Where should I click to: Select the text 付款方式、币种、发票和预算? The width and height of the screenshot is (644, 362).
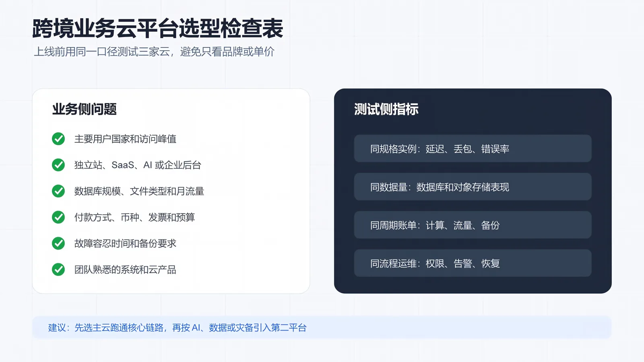(134, 217)
